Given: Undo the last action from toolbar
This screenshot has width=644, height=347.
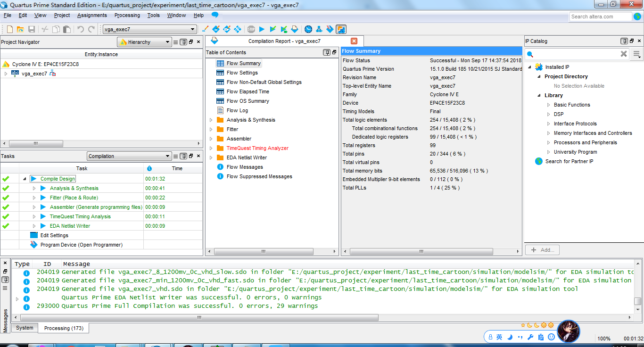Looking at the screenshot, I should (80, 29).
